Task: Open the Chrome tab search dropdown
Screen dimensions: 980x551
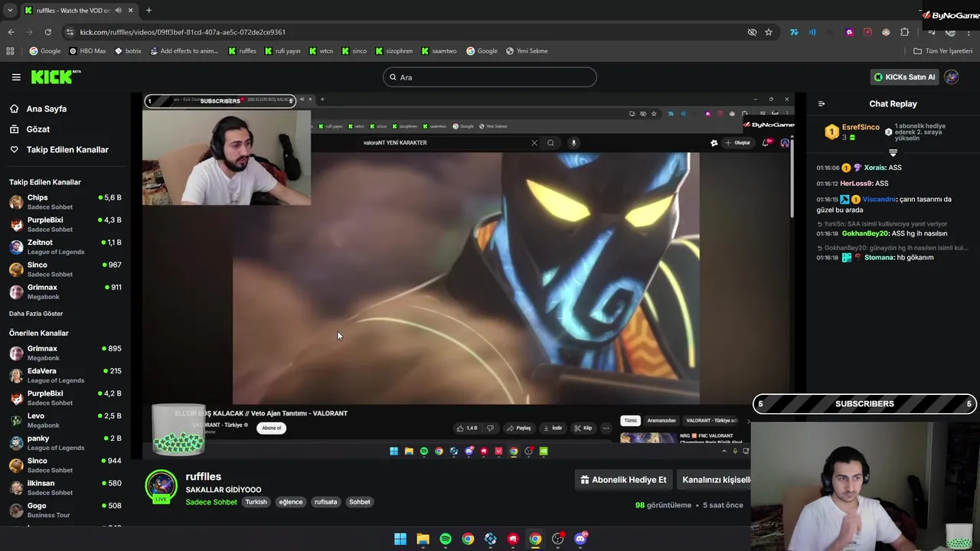Action: [x=10, y=11]
